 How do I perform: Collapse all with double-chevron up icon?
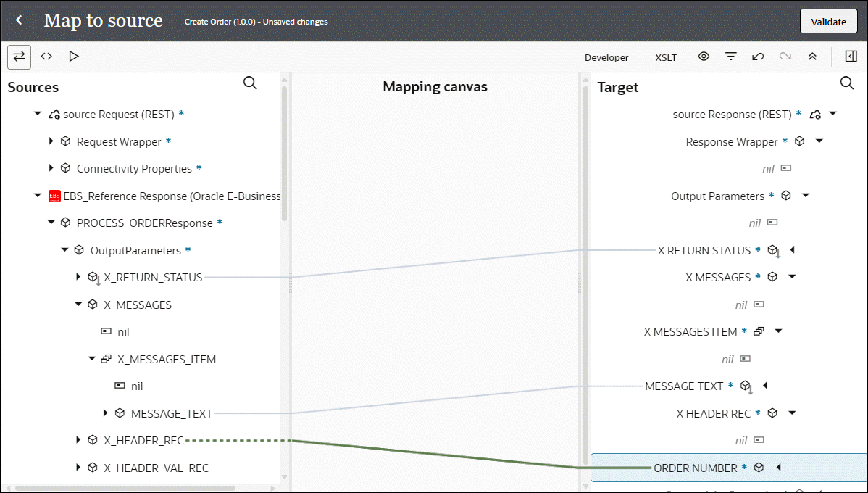[x=812, y=57]
